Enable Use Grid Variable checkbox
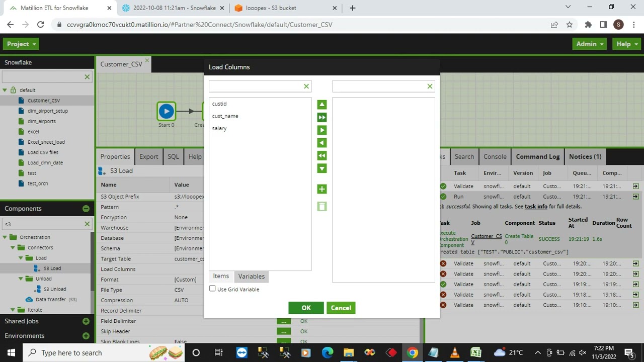The width and height of the screenshot is (644, 362). 212,289
